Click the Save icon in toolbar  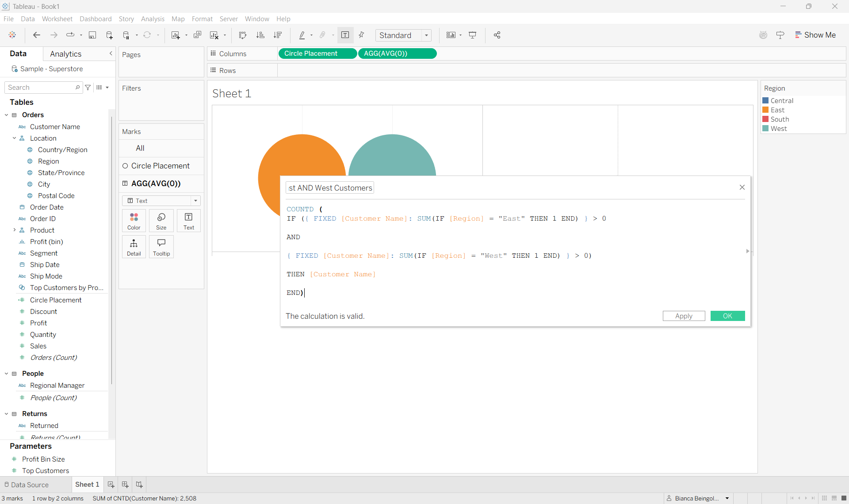coord(92,35)
